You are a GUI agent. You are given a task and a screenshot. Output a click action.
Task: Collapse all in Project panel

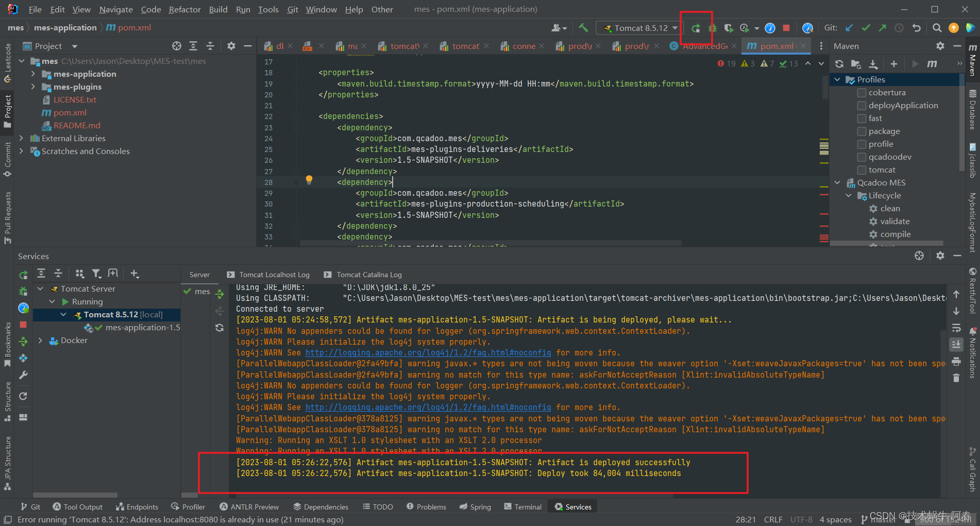tap(210, 46)
